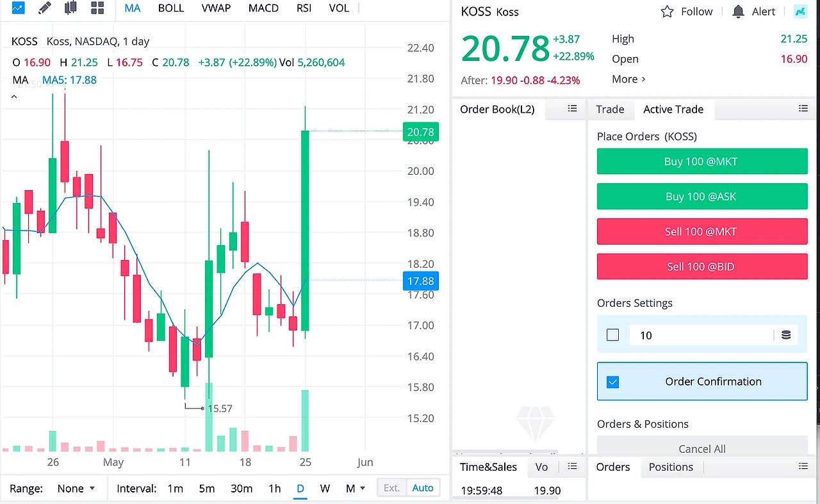Click the KOSS ticker in the quote header

pyautogui.click(x=476, y=12)
